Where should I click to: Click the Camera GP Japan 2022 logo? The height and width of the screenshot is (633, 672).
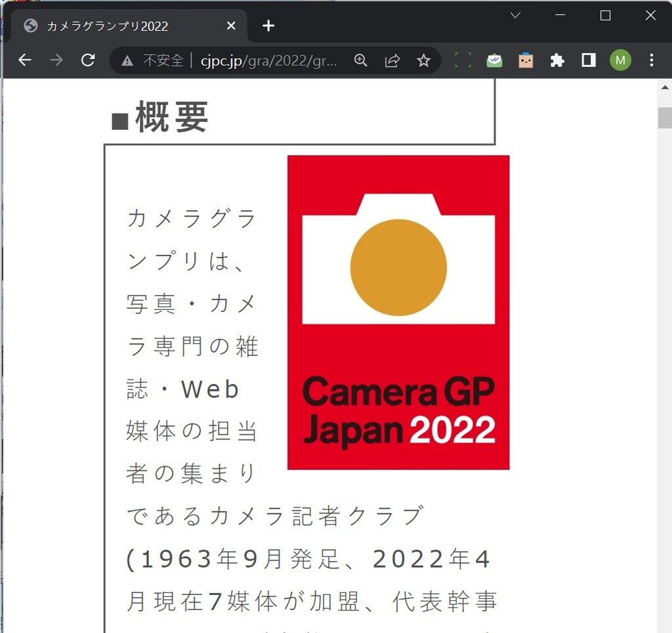[x=398, y=312]
